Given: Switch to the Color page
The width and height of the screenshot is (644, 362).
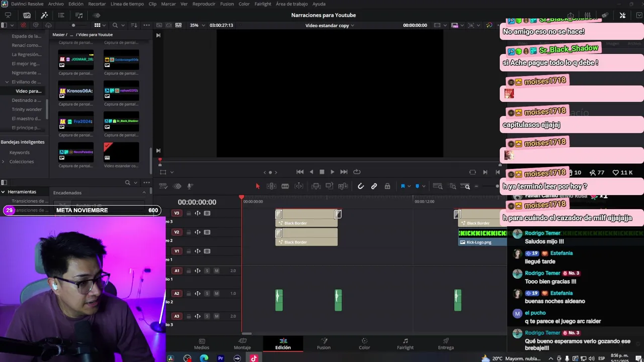Looking at the screenshot, I should (x=364, y=344).
